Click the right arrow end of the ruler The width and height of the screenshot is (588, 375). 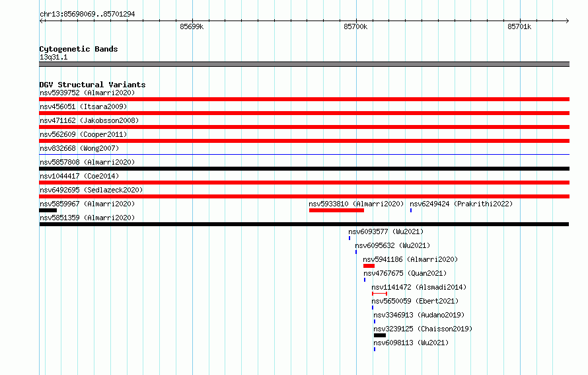click(x=567, y=21)
